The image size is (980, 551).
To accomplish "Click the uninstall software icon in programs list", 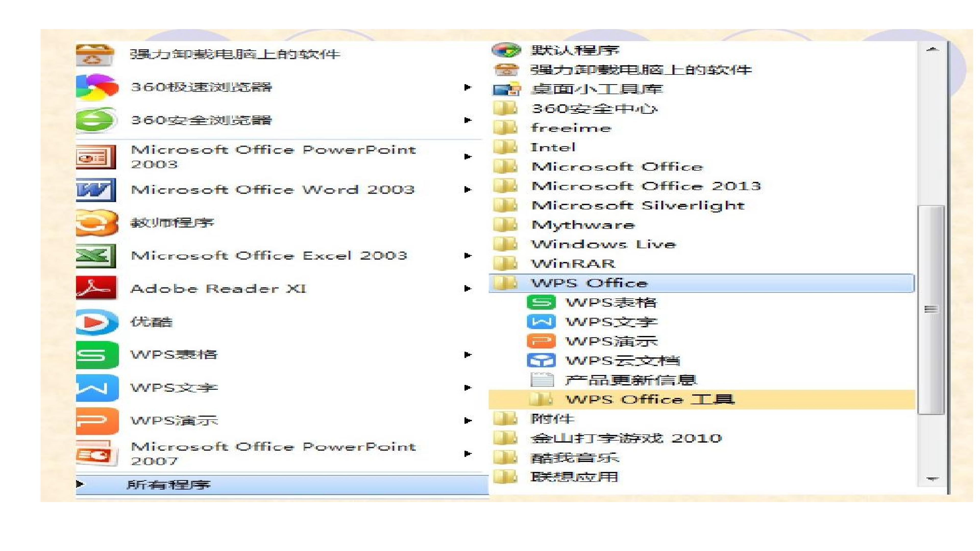I will 506,70.
